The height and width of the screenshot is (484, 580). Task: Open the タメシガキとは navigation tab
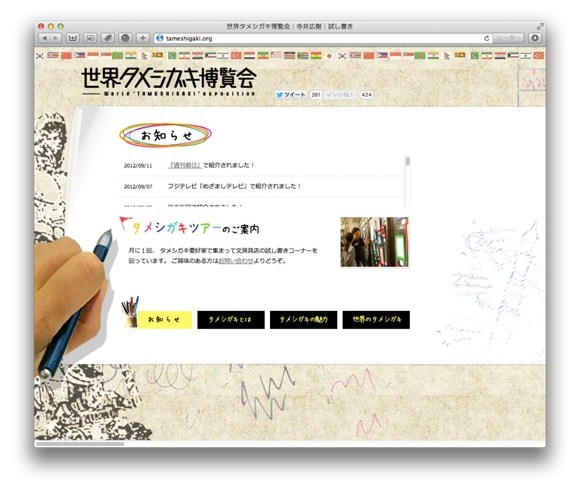[231, 320]
